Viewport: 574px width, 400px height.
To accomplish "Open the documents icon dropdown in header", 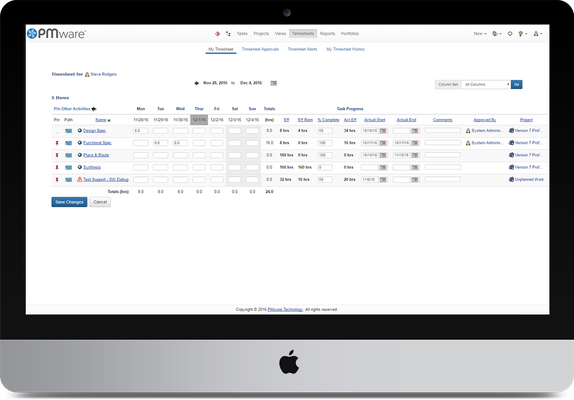I will [x=497, y=34].
